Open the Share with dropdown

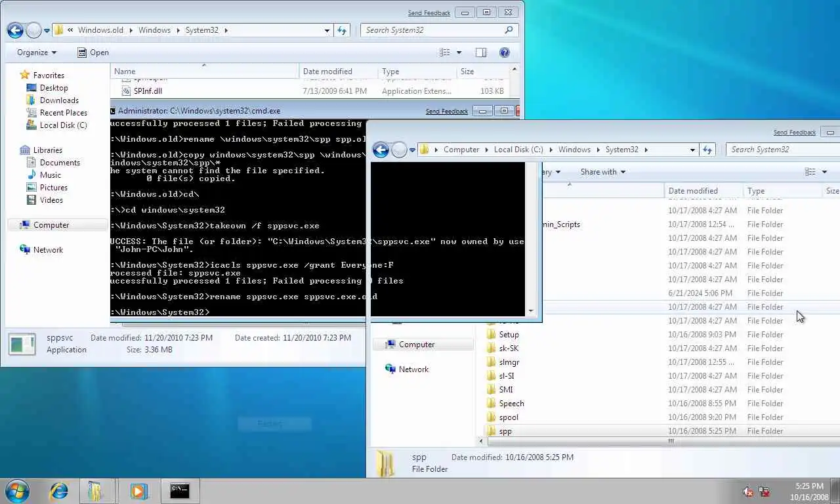[x=602, y=172]
